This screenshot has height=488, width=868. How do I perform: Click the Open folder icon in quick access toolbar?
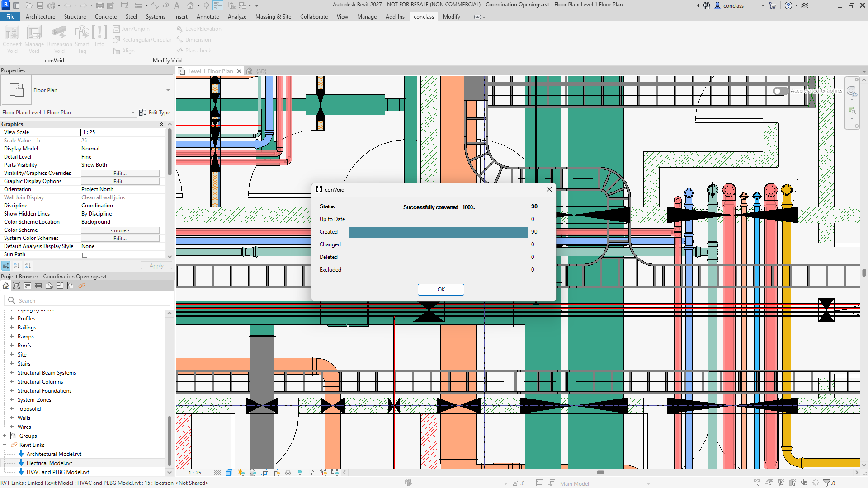click(x=29, y=5)
